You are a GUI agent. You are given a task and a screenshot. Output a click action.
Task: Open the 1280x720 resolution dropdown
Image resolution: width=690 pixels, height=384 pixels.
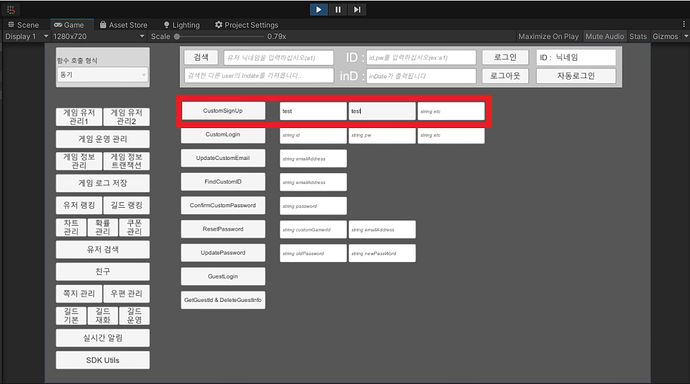click(x=99, y=37)
